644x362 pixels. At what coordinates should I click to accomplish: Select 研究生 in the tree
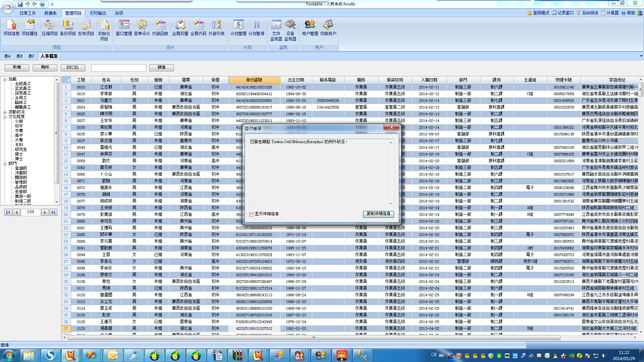click(x=21, y=149)
